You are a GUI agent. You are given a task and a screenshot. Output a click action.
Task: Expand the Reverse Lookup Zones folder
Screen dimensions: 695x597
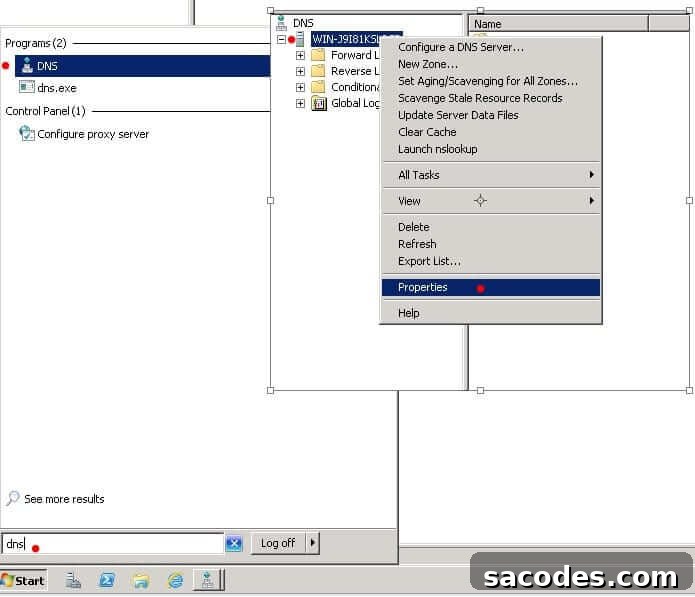tap(300, 71)
